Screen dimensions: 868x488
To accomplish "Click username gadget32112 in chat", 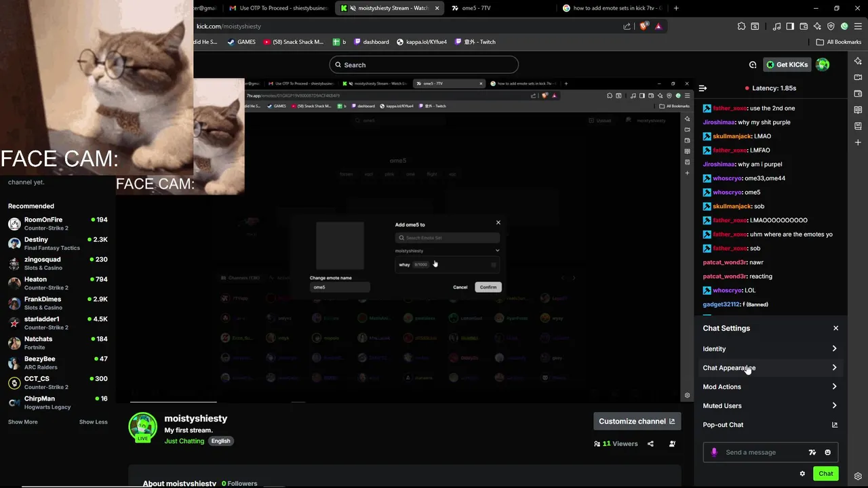I will pos(721,304).
